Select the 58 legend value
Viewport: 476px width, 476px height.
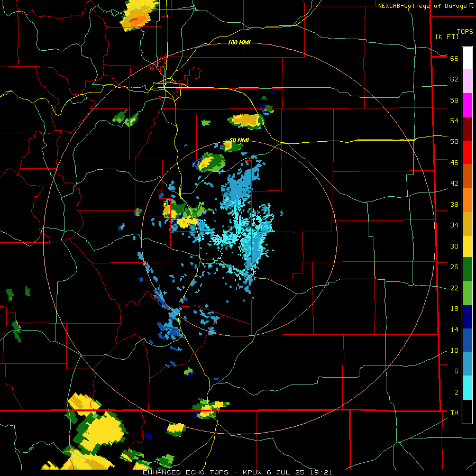pyautogui.click(x=454, y=100)
